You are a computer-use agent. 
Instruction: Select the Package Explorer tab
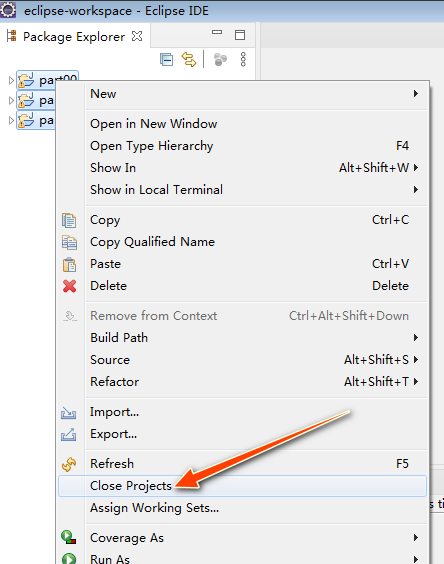tap(74, 36)
